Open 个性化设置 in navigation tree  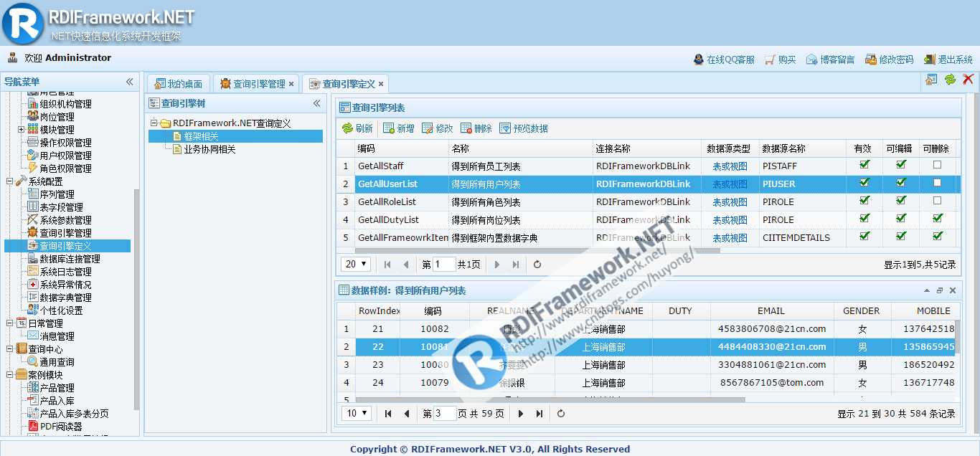click(61, 310)
